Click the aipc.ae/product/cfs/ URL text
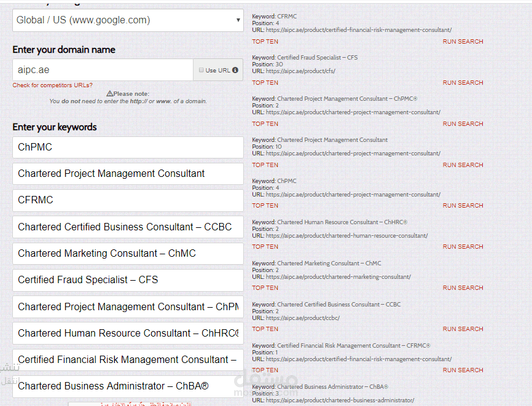Screen dimensions: 532x406 [300, 71]
